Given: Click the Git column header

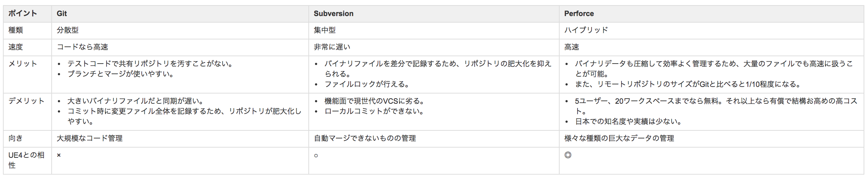Looking at the screenshot, I should 62,14.
